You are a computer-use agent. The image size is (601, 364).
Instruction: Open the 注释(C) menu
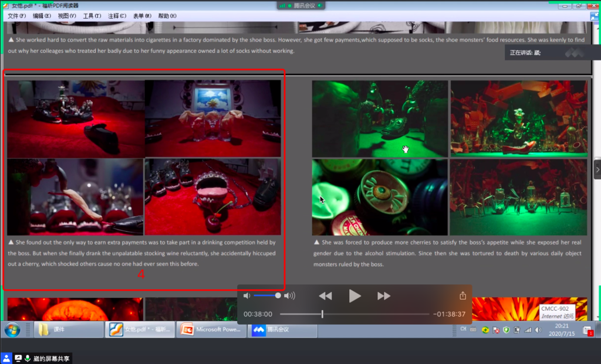(117, 16)
